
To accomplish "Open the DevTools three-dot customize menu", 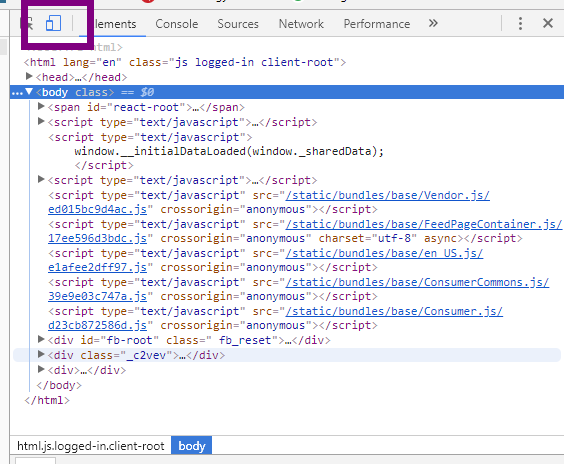I will coord(520,23).
